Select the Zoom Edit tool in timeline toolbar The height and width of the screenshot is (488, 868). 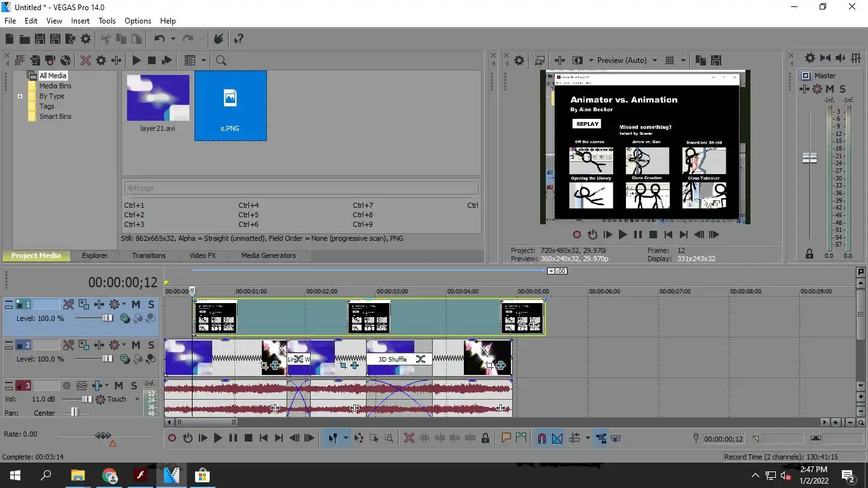coord(389,438)
